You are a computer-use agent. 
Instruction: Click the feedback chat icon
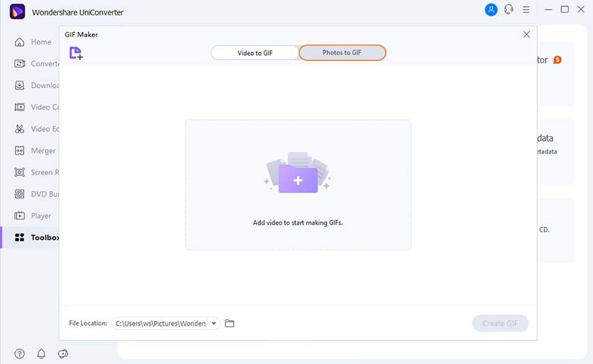[63, 354]
